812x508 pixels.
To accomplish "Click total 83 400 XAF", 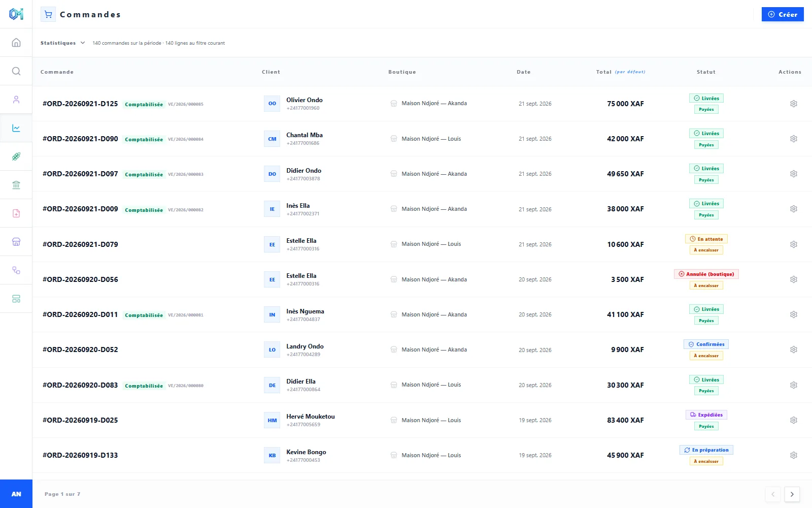I will click(x=625, y=420).
